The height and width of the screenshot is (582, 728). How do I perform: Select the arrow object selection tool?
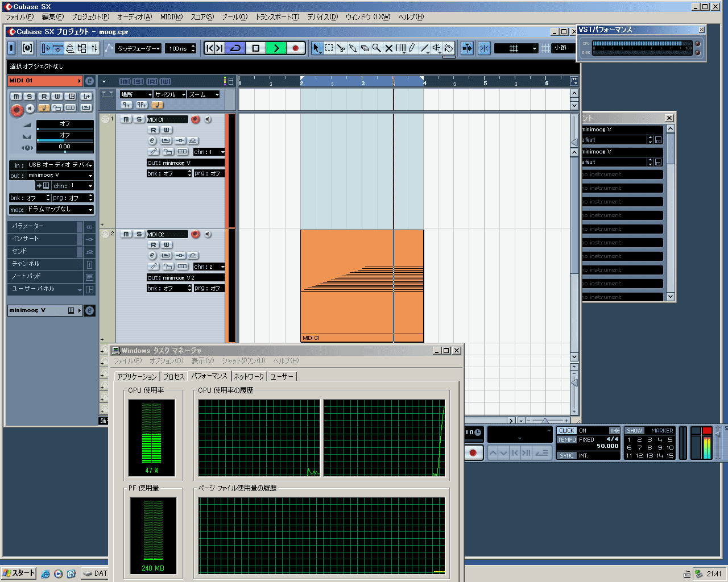(316, 48)
